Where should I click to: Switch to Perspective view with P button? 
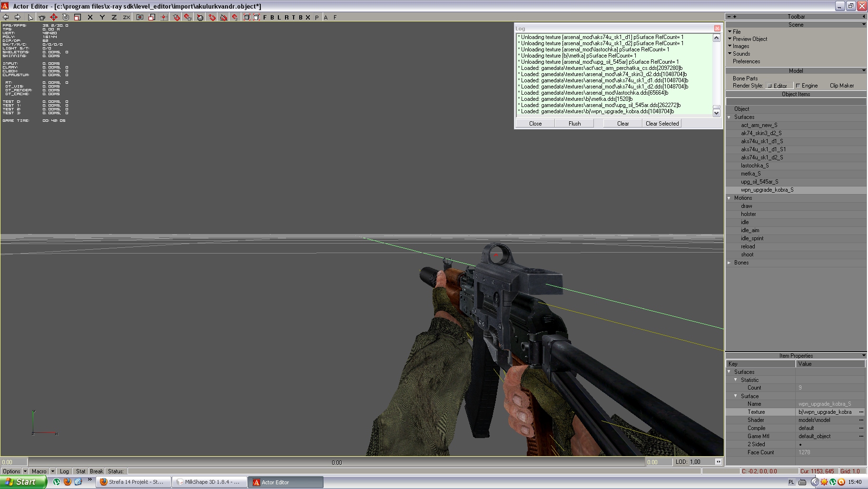tap(317, 17)
